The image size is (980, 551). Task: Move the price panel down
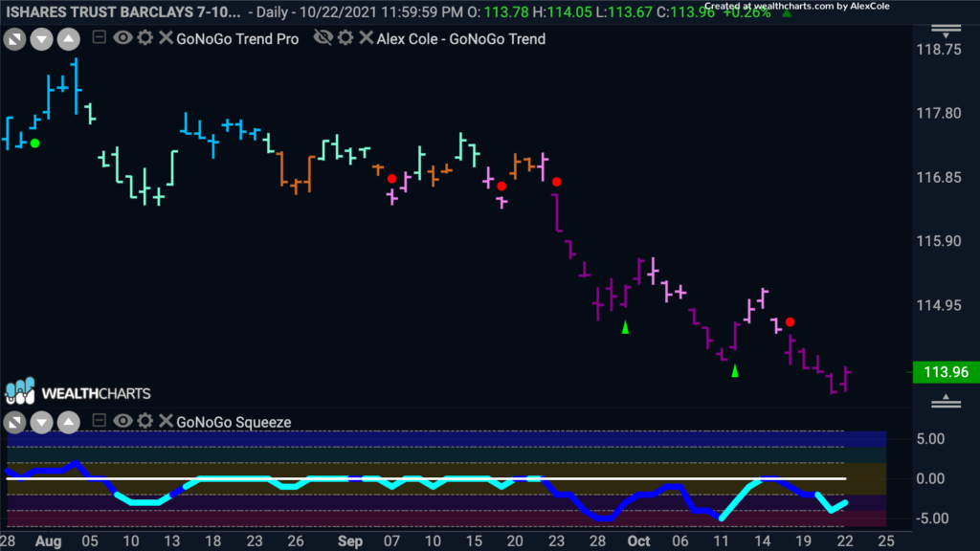41,39
